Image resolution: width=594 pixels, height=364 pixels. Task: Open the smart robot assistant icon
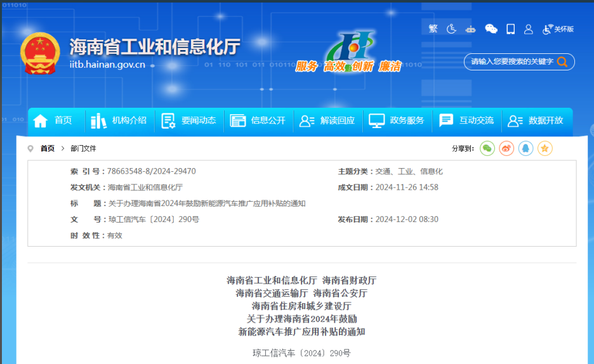[470, 29]
